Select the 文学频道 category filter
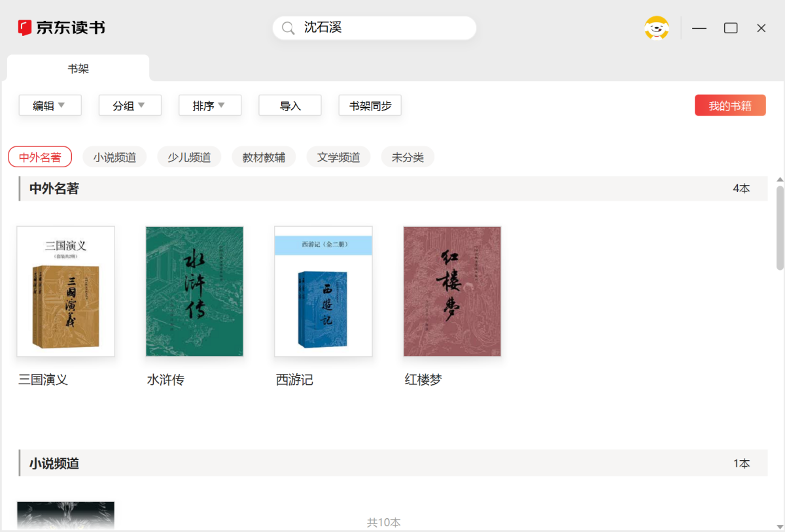Image resolution: width=785 pixels, height=532 pixels. click(x=338, y=158)
